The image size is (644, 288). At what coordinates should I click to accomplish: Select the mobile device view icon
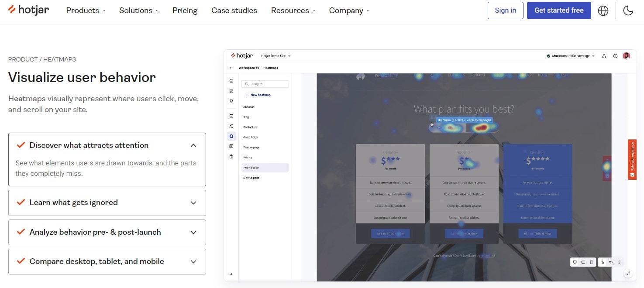coord(592,262)
